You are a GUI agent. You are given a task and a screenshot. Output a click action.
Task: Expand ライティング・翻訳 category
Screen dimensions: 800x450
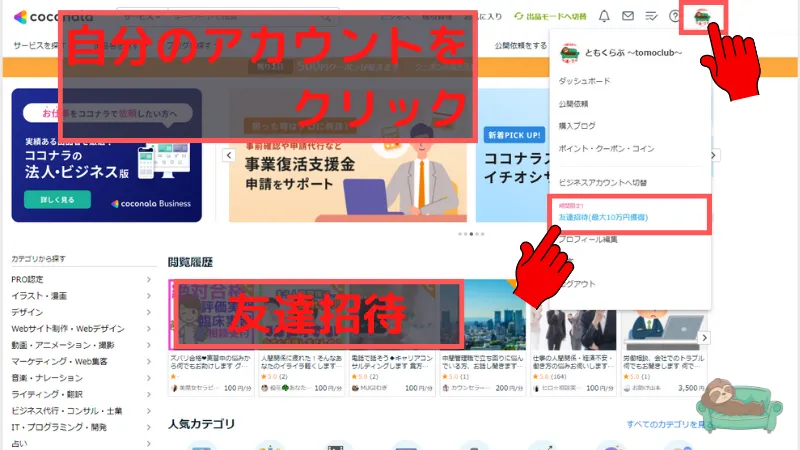(82, 394)
